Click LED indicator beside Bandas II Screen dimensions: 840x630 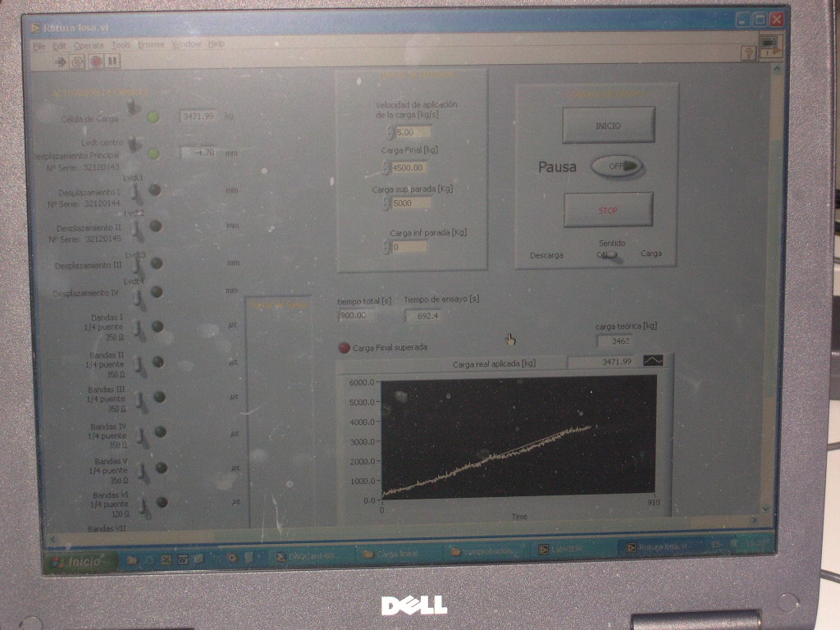[158, 362]
